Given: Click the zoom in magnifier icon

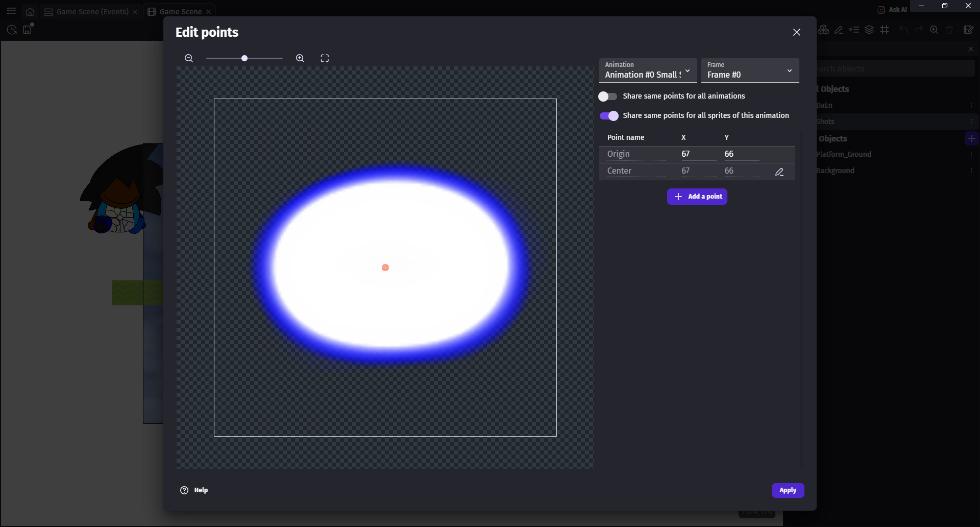Looking at the screenshot, I should (x=300, y=58).
